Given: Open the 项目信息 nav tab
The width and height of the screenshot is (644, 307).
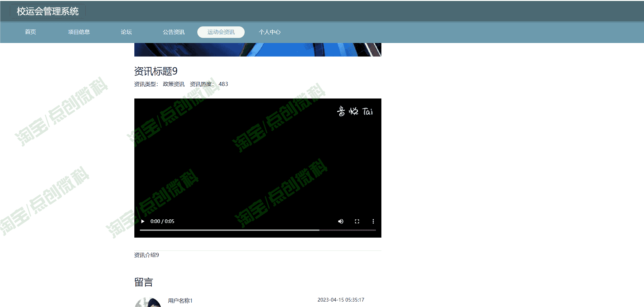Looking at the screenshot, I should [79, 32].
